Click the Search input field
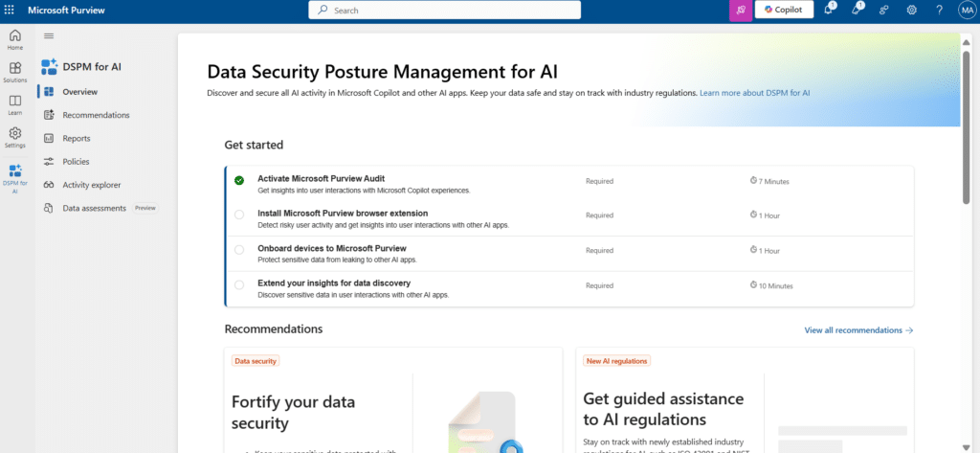Viewport: 980px width, 453px height. [x=445, y=11]
